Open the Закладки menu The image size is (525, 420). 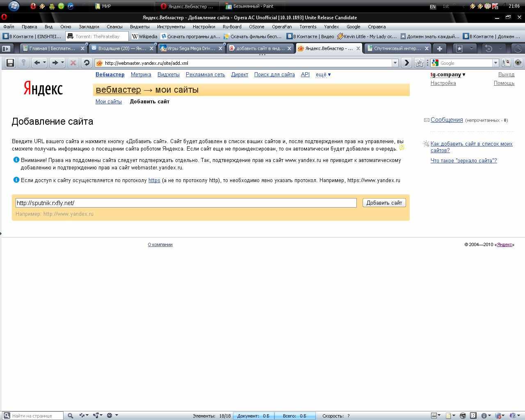89,27
